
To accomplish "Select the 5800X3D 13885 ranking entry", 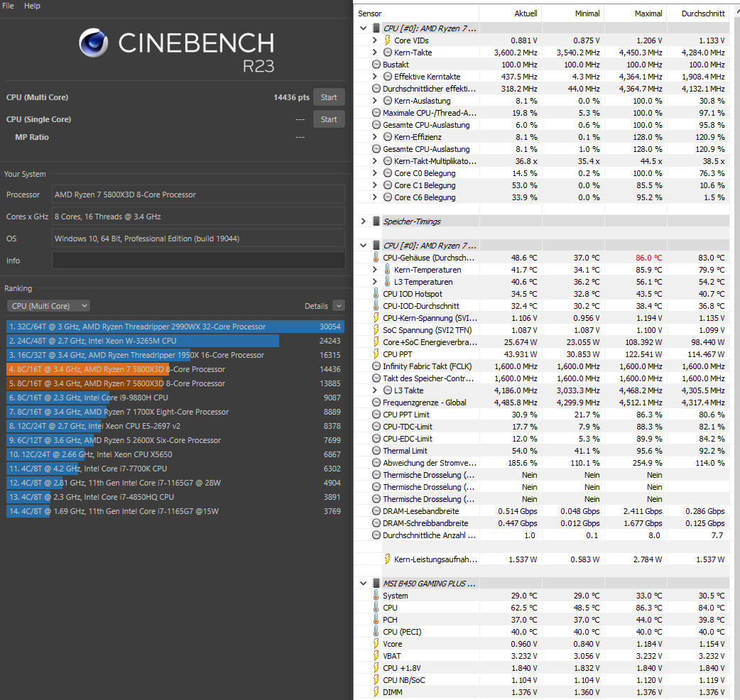I will [175, 383].
